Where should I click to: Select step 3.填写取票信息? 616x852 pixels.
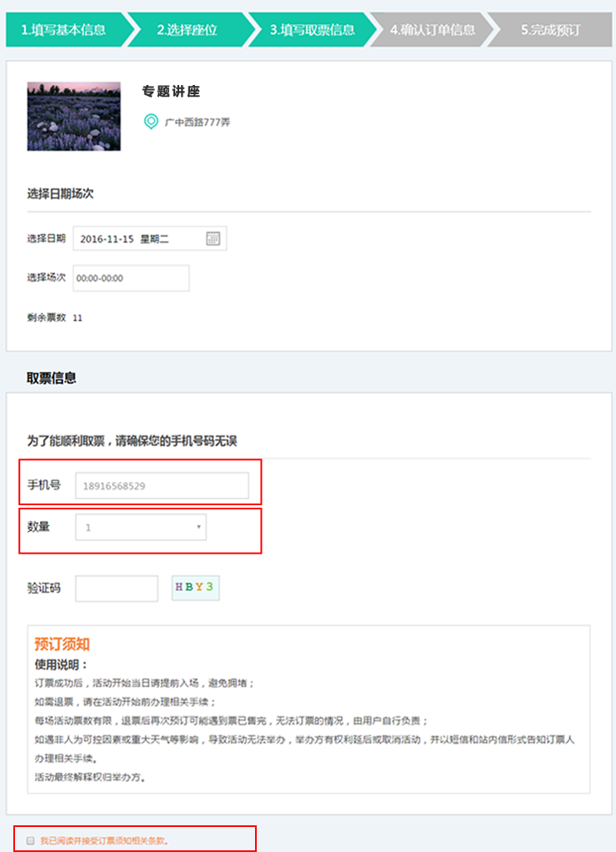pyautogui.click(x=312, y=30)
